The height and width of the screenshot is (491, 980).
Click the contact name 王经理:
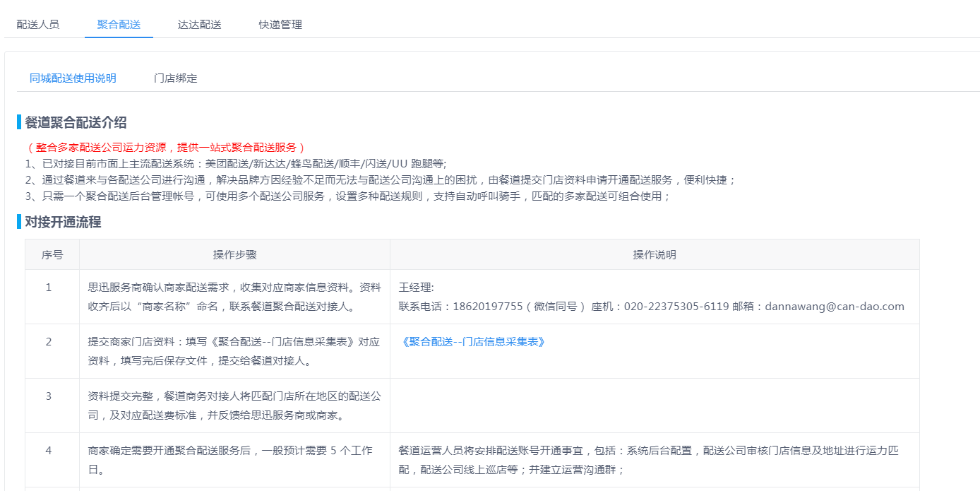(x=417, y=288)
